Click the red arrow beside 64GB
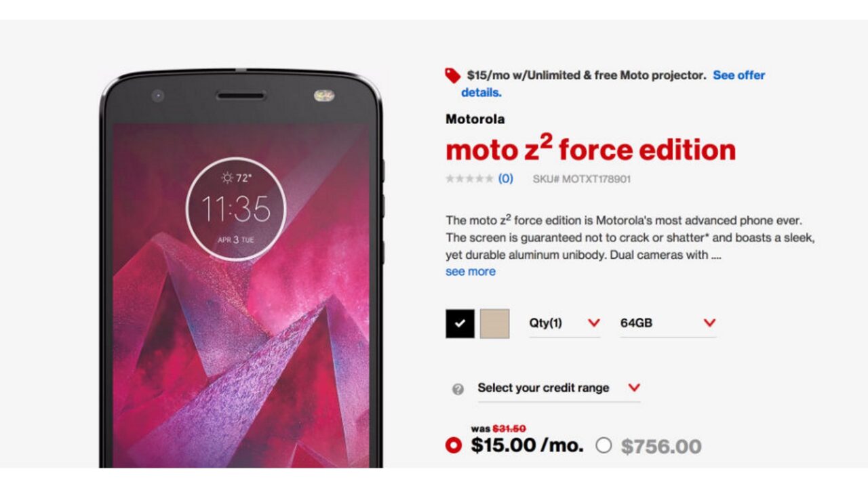This screenshot has width=868, height=488. click(709, 323)
